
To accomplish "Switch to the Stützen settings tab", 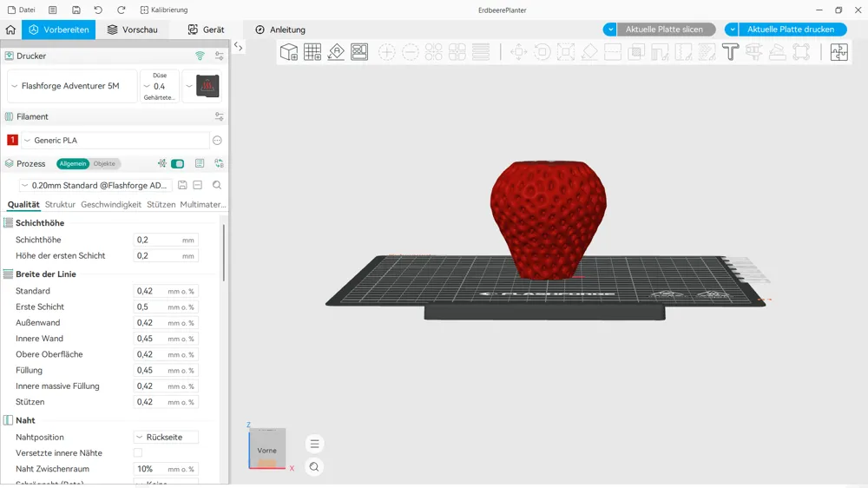I will pyautogui.click(x=161, y=204).
